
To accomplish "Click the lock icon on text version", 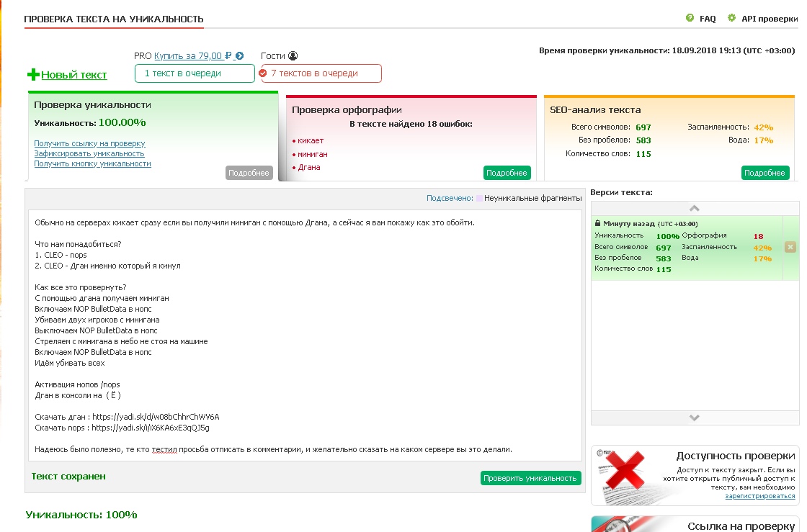I will [597, 224].
